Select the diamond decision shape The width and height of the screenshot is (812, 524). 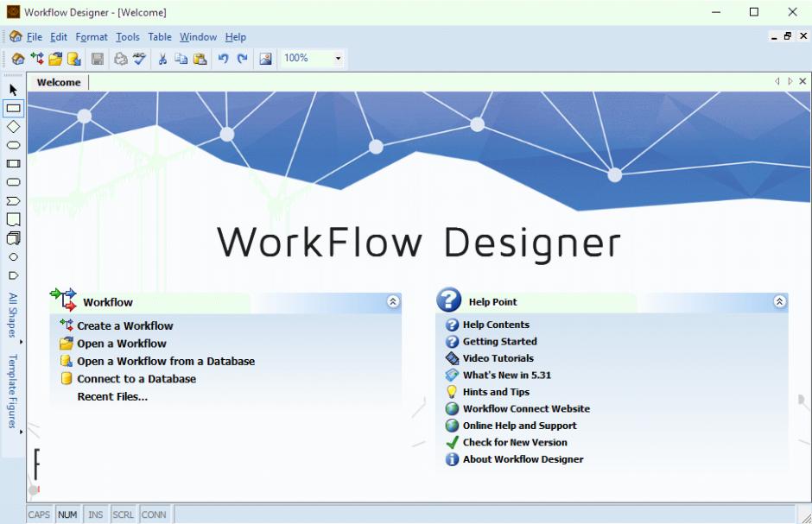(14, 127)
